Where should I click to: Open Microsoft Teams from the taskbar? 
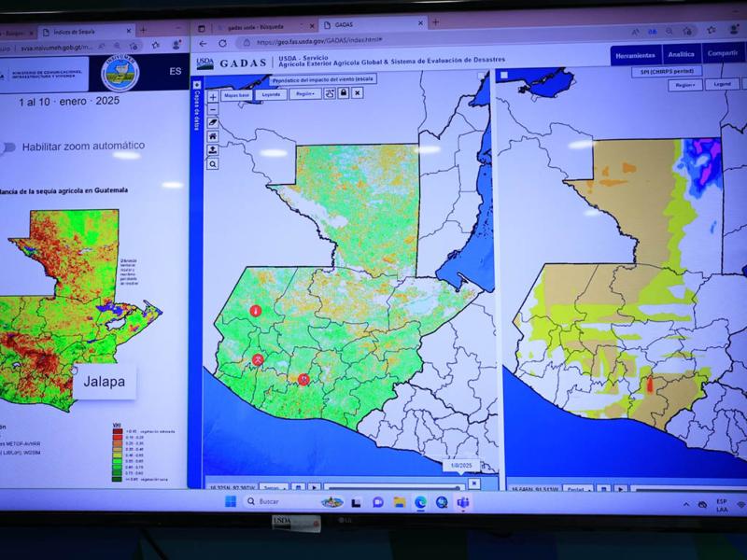[462, 502]
